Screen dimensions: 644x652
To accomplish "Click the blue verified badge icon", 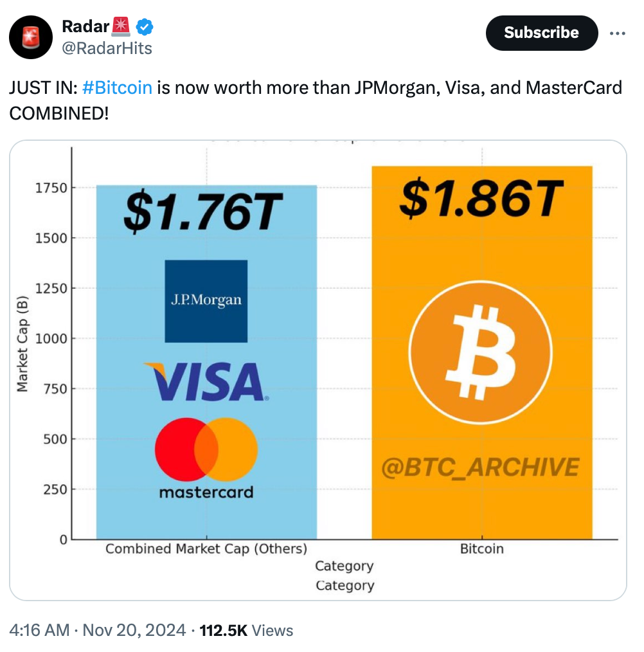I will click(143, 27).
